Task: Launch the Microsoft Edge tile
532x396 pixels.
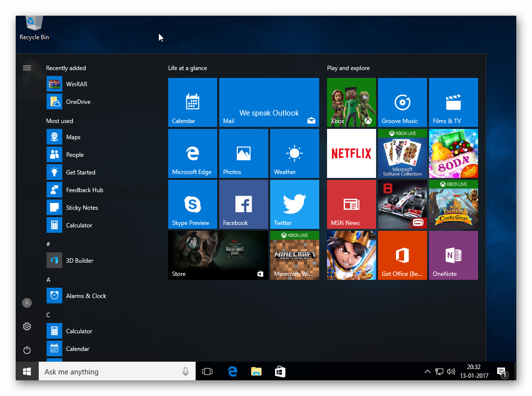Action: click(x=192, y=153)
